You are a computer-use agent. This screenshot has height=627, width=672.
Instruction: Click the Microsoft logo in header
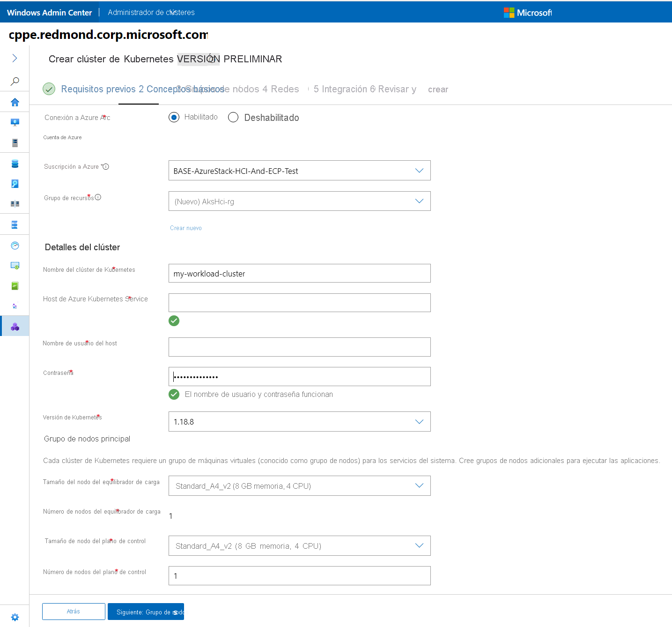(x=528, y=13)
